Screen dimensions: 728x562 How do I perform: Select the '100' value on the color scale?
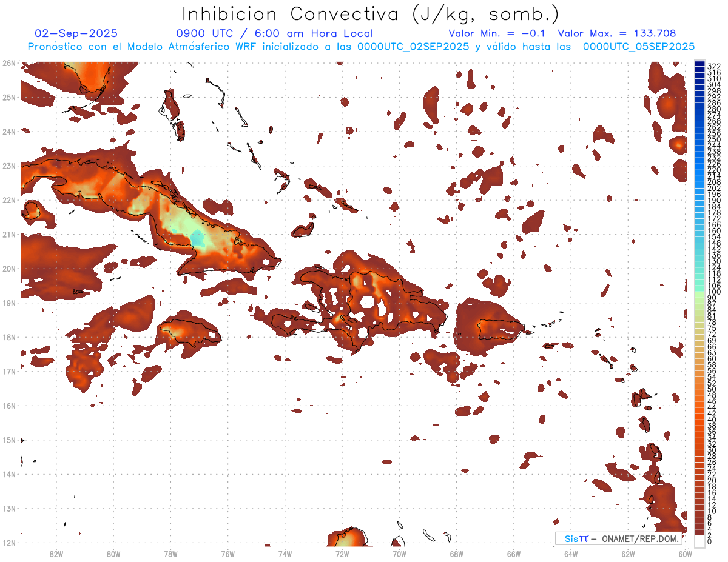coord(714,292)
